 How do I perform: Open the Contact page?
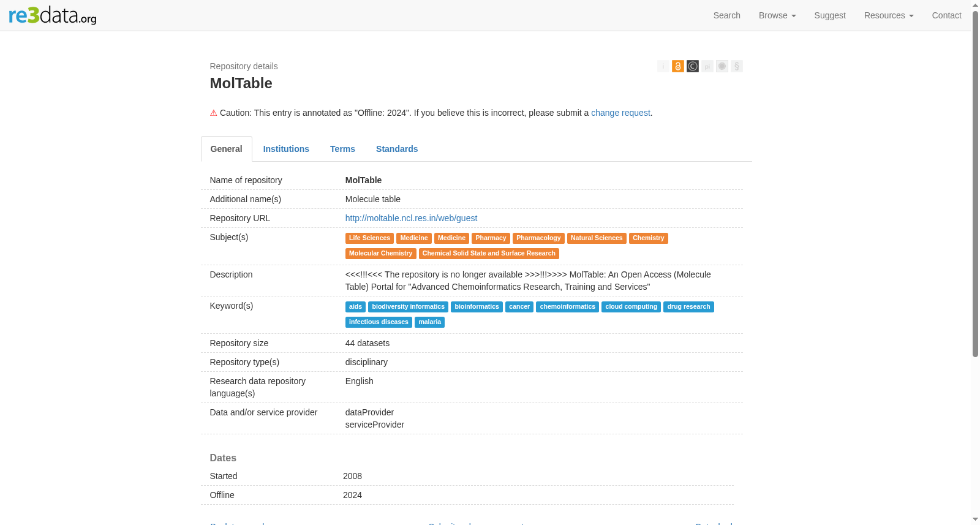[947, 15]
